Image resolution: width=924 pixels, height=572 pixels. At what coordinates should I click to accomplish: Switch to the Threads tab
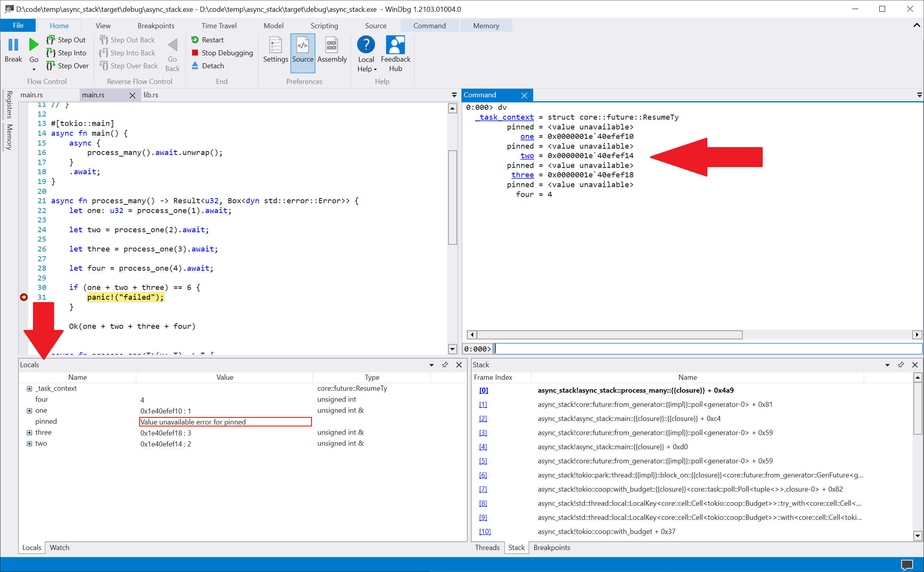point(487,547)
